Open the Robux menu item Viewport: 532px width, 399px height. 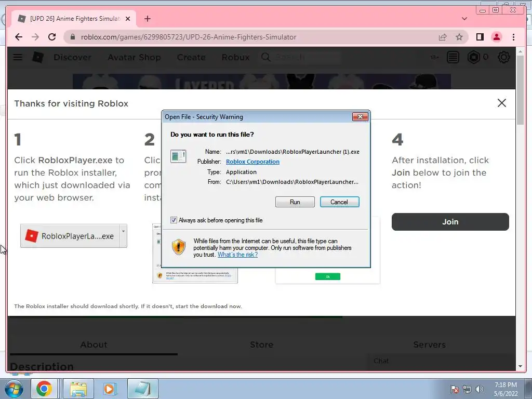coord(235,57)
